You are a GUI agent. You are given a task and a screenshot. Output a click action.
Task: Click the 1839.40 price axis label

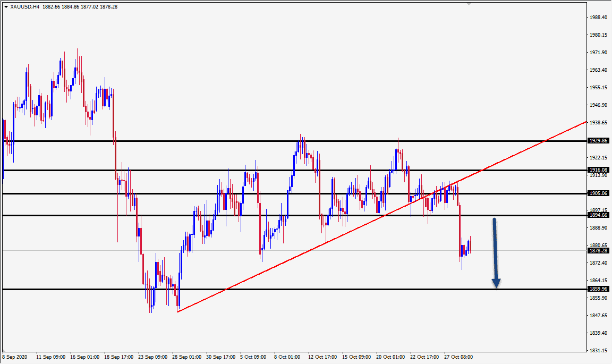click(x=599, y=333)
